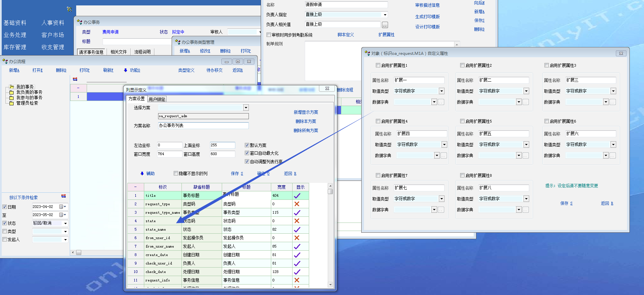
Task: Click the 新增显示方案 link
Action: (x=306, y=112)
